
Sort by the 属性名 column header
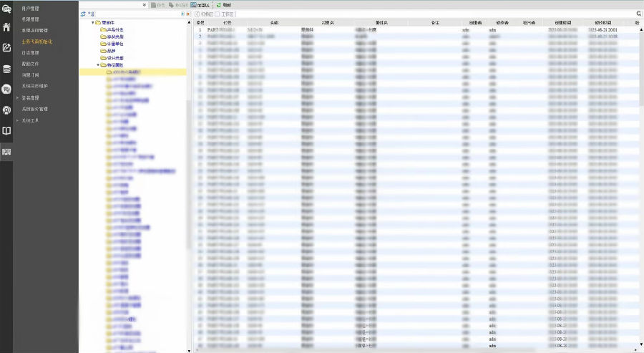[x=381, y=23]
